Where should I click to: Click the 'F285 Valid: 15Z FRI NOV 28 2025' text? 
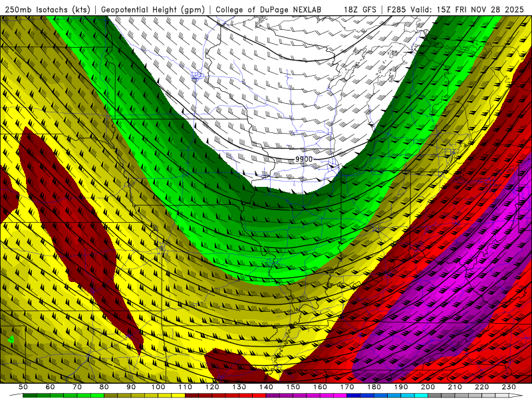(x=456, y=9)
